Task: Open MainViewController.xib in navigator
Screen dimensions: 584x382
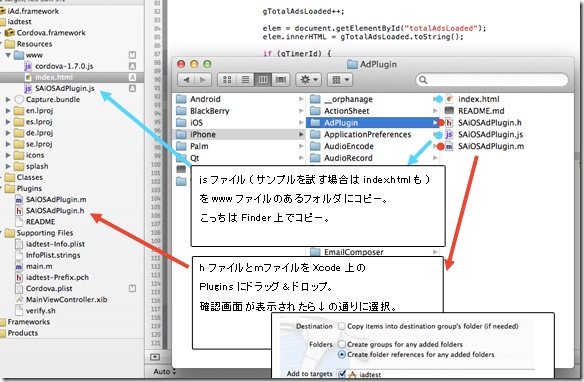Action: 66,300
